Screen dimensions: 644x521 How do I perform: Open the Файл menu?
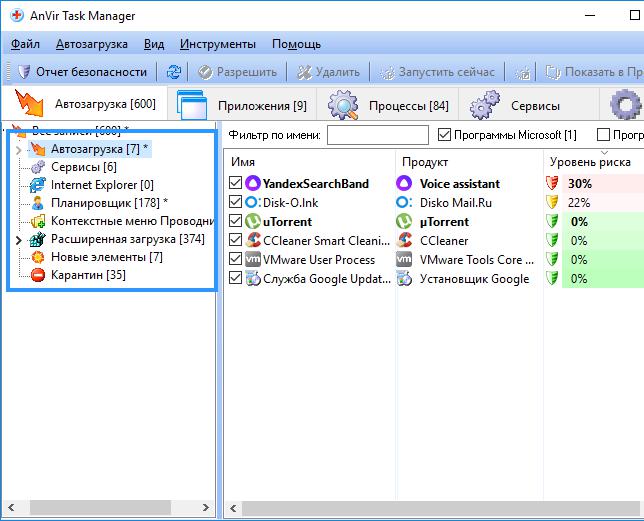tap(25, 44)
